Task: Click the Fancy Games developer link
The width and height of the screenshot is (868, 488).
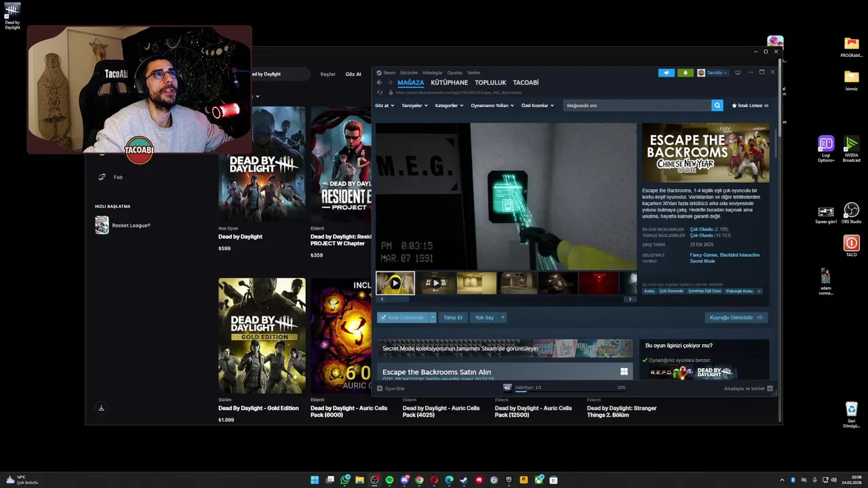Action: coord(704,255)
